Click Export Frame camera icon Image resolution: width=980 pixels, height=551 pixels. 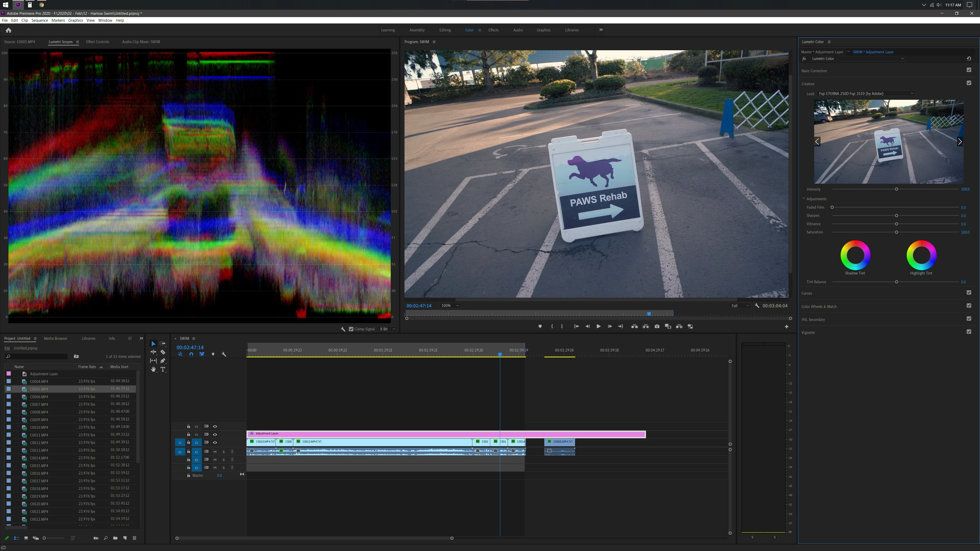tap(657, 326)
